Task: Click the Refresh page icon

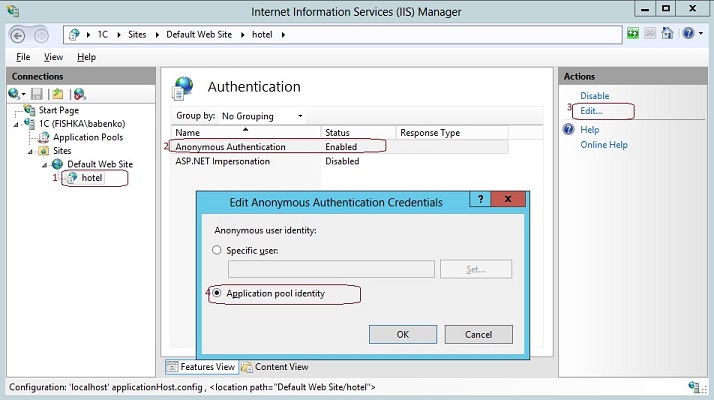Action: (633, 33)
